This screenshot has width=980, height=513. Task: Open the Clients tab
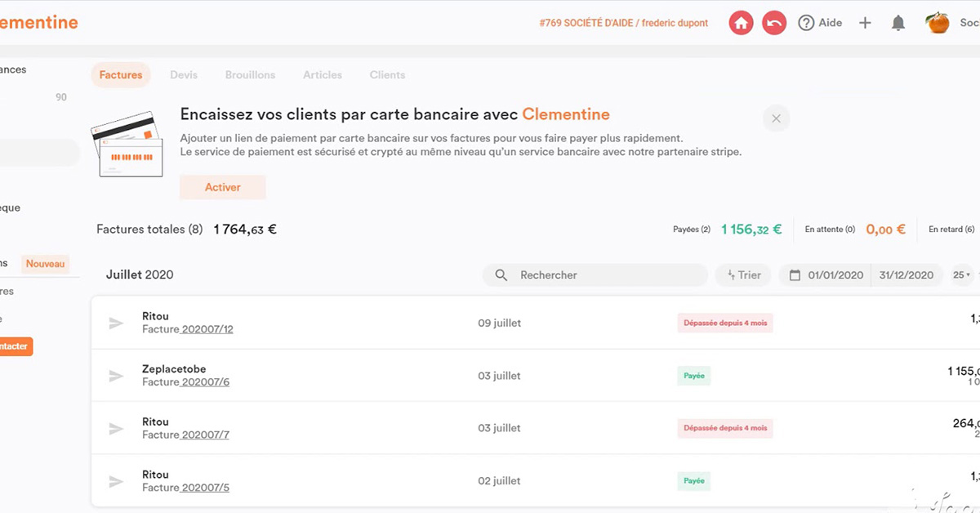click(x=387, y=74)
